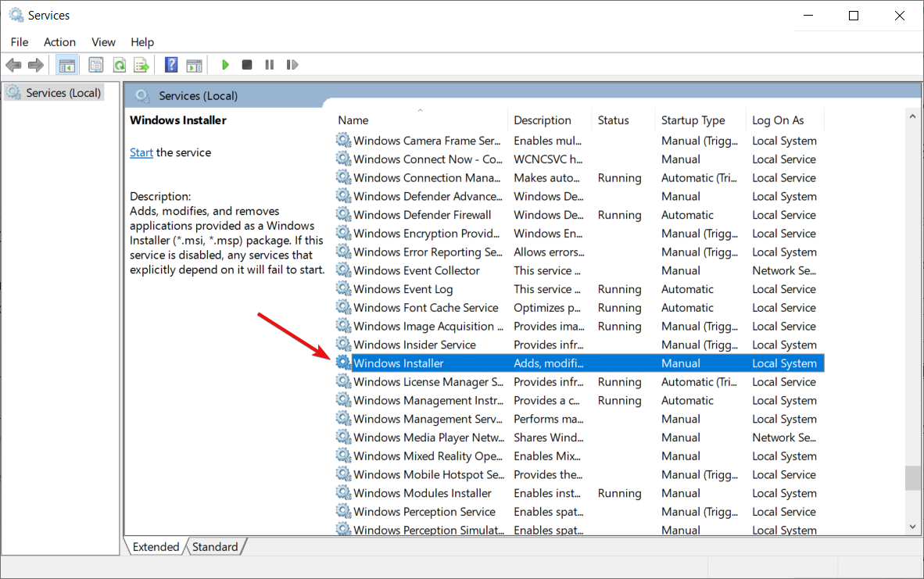Sort by the Log On As column header
The image size is (924, 579).
785,120
